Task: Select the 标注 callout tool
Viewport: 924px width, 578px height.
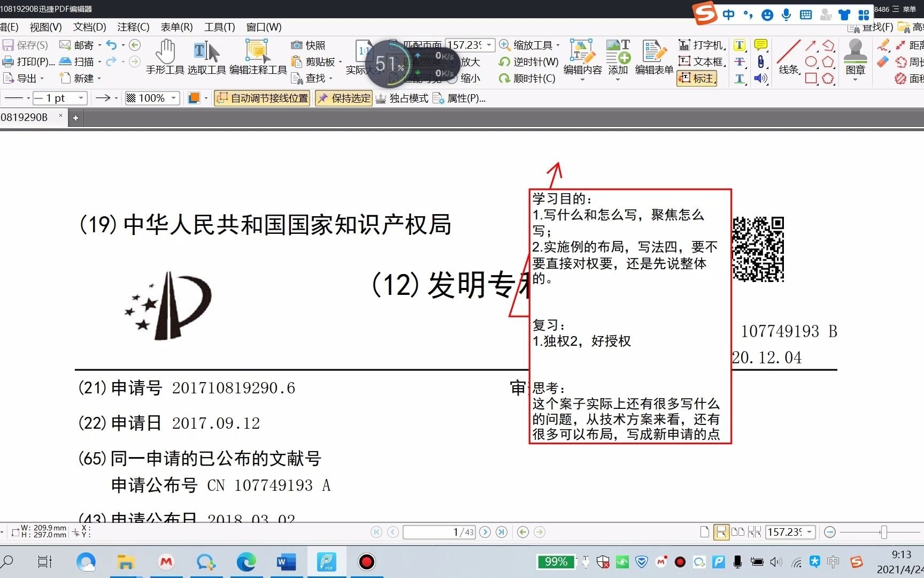Action: click(697, 78)
